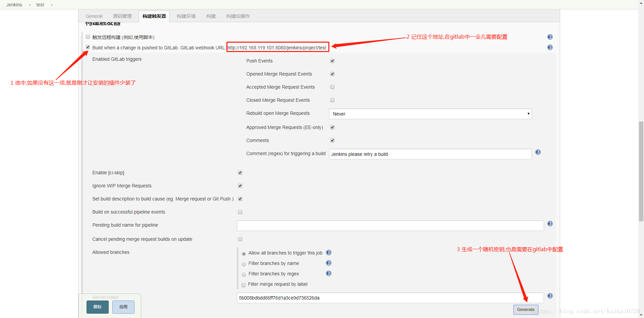Enable Accepted Merge Request Events
Viewport: 644px width, 318px height.
332,87
